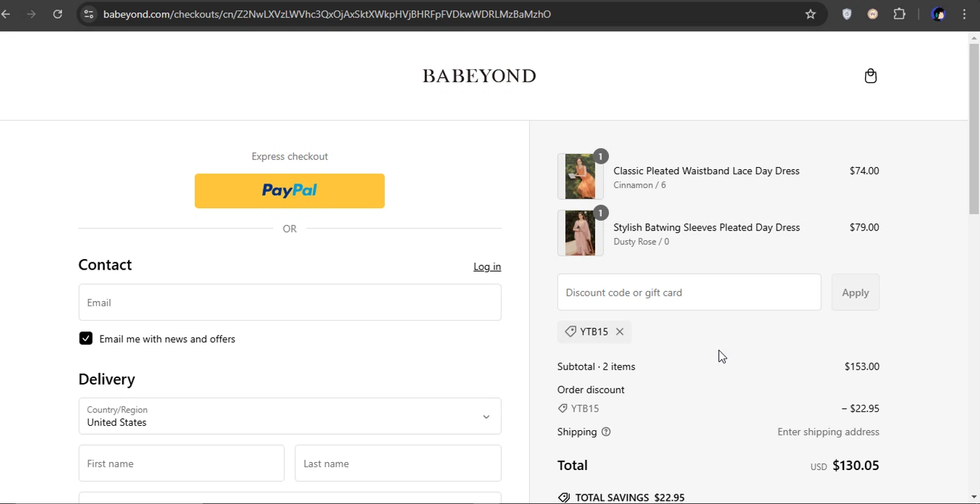Open the Extensions puzzle icon
This screenshot has width=980, height=504.
[899, 14]
